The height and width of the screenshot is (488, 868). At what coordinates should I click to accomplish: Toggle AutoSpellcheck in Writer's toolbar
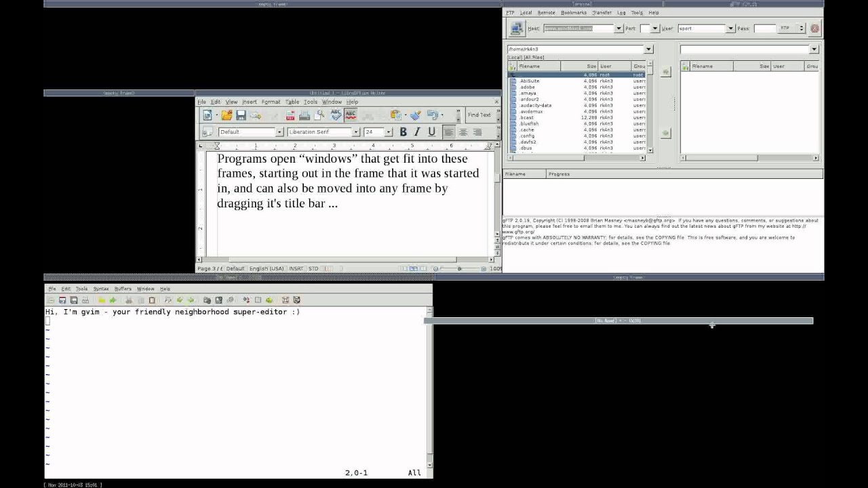tap(351, 115)
